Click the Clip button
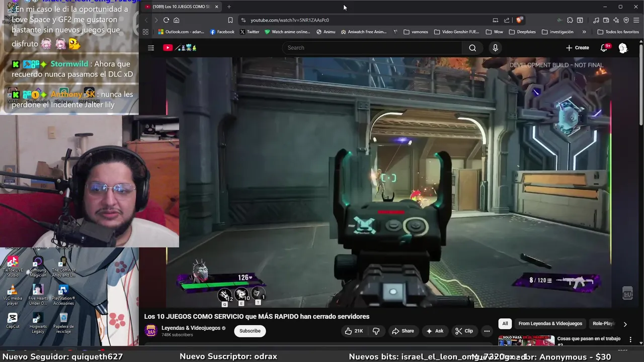The width and height of the screenshot is (644, 362). [x=464, y=331]
